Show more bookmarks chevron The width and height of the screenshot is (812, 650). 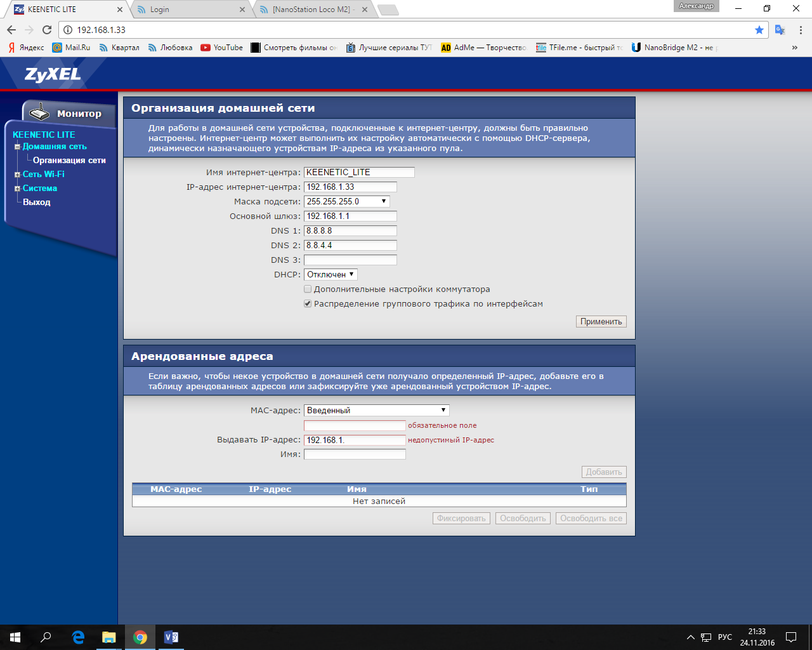click(x=795, y=48)
